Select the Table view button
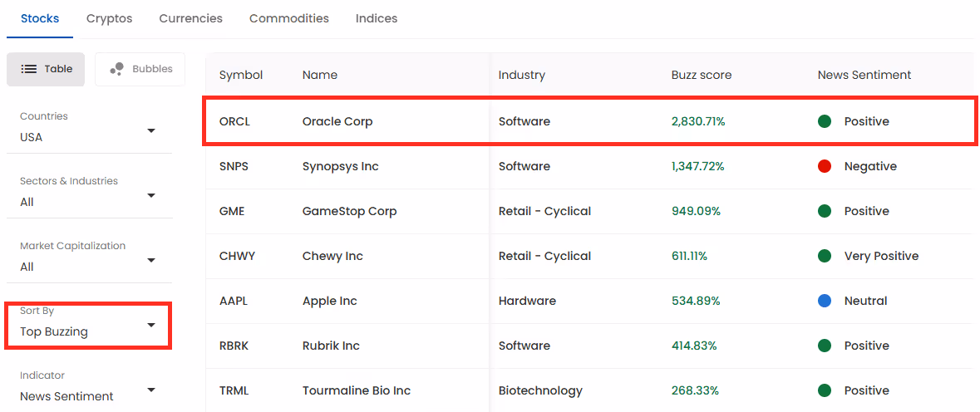Viewport: 980px width, 412px height. point(46,69)
